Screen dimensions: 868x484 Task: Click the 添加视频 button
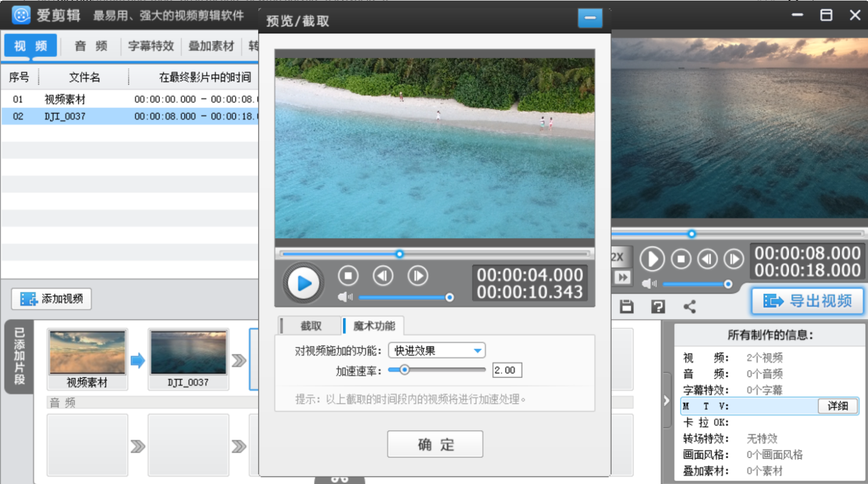pos(52,299)
